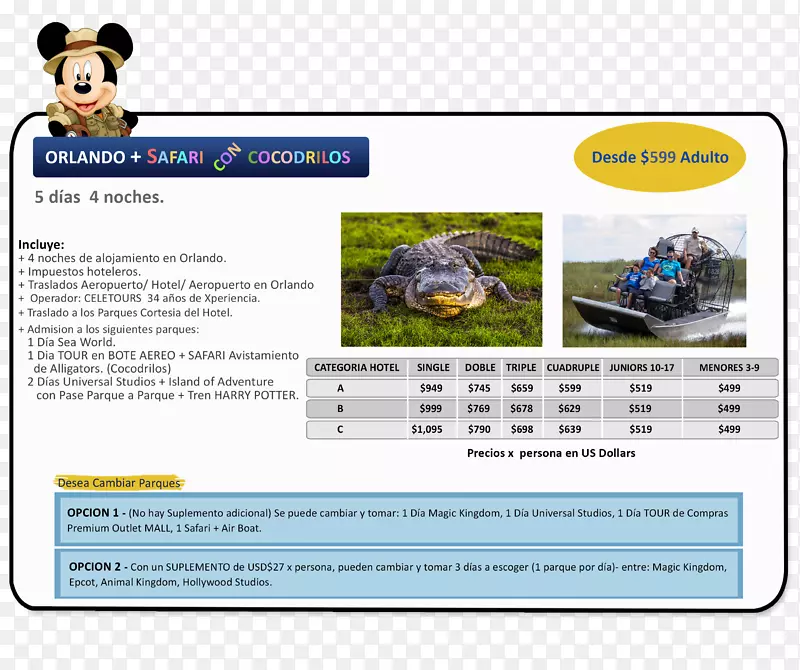Click the '$790' doble price cell
Image resolution: width=800 pixels, height=670 pixels.
click(479, 430)
